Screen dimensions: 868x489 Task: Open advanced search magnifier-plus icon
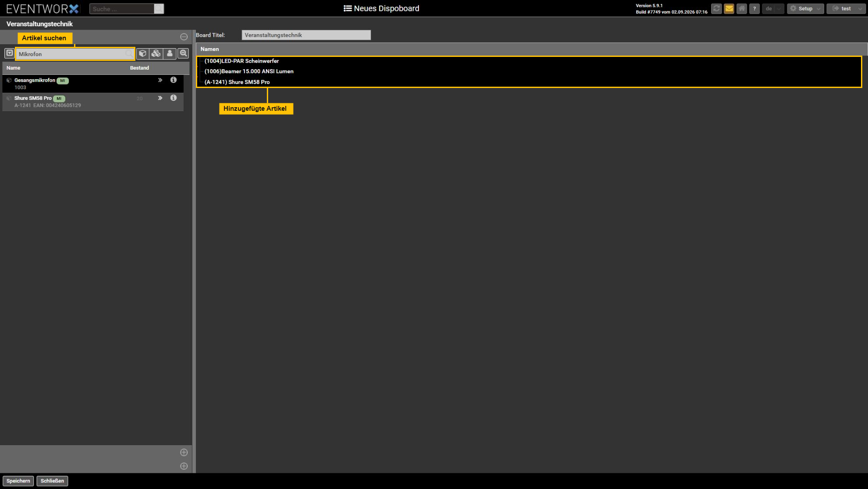183,53
